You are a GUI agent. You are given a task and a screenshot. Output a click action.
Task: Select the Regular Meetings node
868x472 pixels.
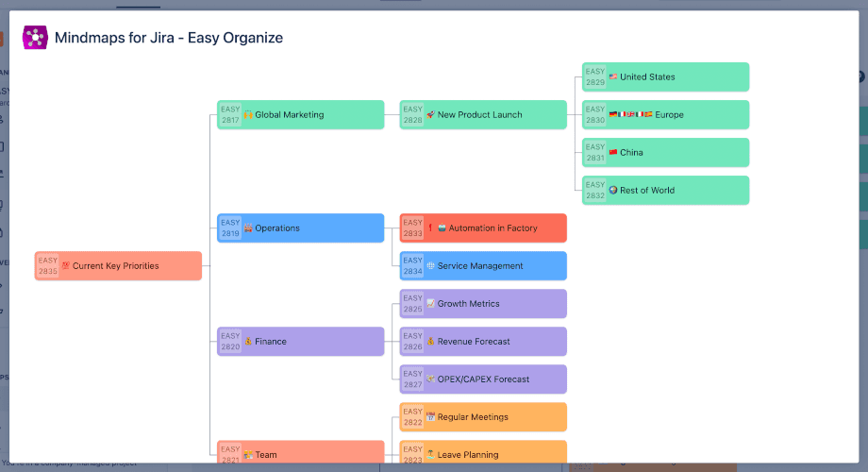483,417
